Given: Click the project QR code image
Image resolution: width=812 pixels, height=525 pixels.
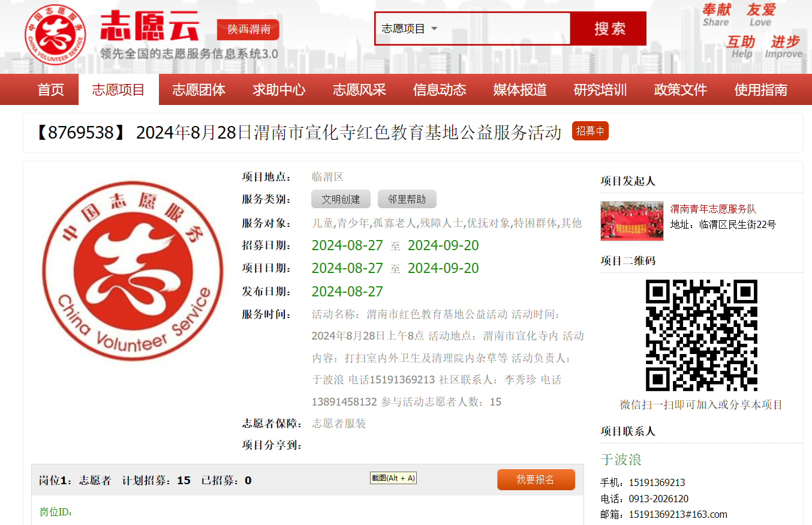Looking at the screenshot, I should pyautogui.click(x=701, y=335).
